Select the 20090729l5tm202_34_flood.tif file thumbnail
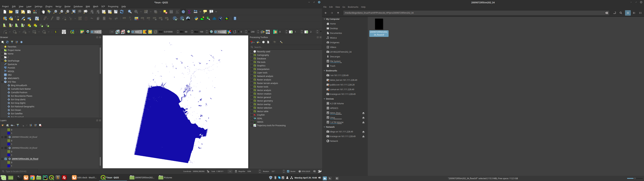644x181 pixels. 379,24
